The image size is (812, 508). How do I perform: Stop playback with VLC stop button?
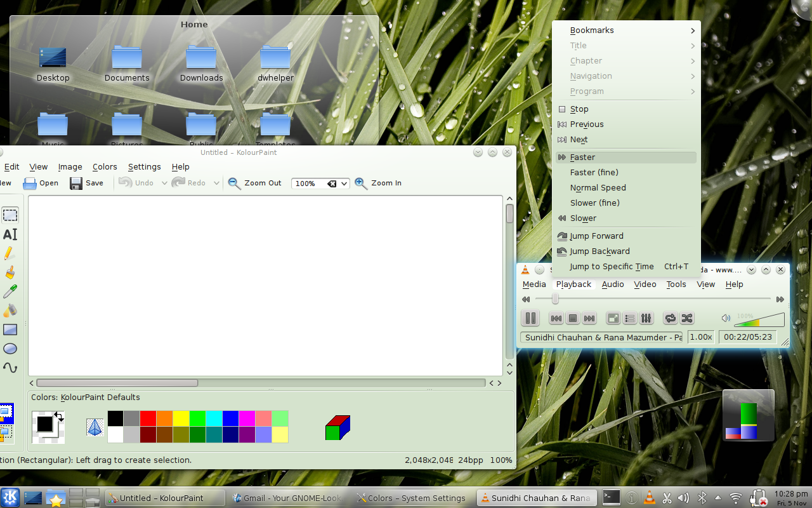tap(572, 318)
